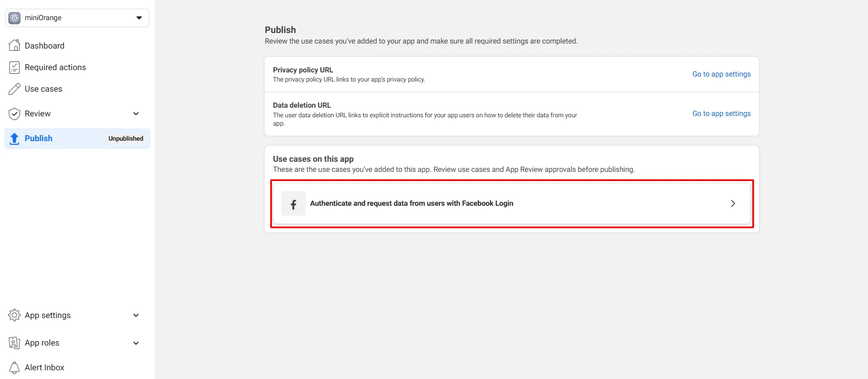Click the Publish upload arrow icon

pos(15,138)
